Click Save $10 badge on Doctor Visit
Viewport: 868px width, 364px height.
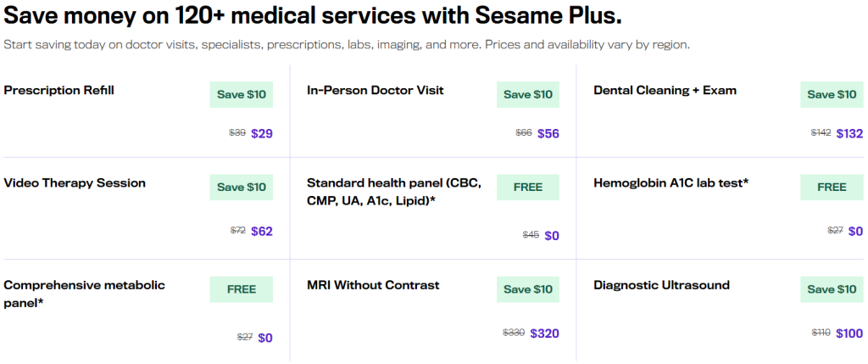(528, 95)
